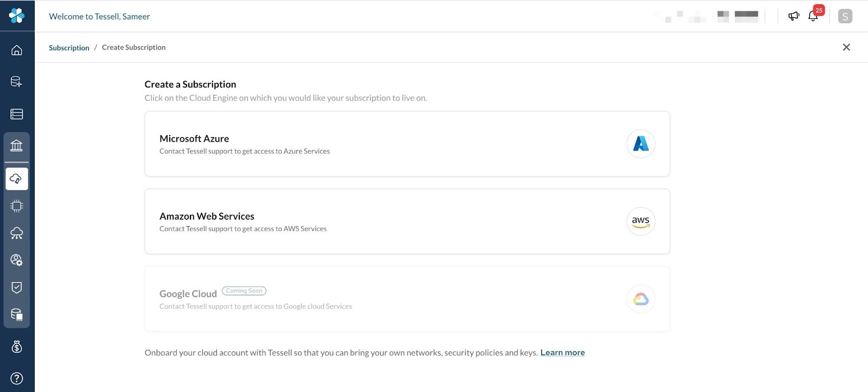Go to Home in the sidebar
Image resolution: width=868 pixels, height=392 pixels.
click(x=17, y=50)
